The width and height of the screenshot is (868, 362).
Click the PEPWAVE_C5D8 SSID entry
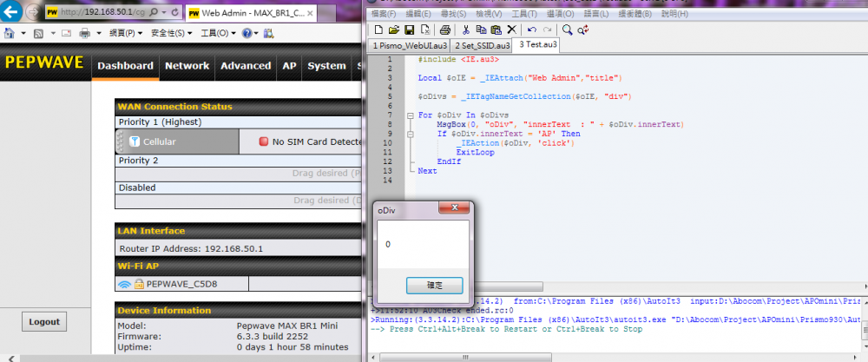182,285
